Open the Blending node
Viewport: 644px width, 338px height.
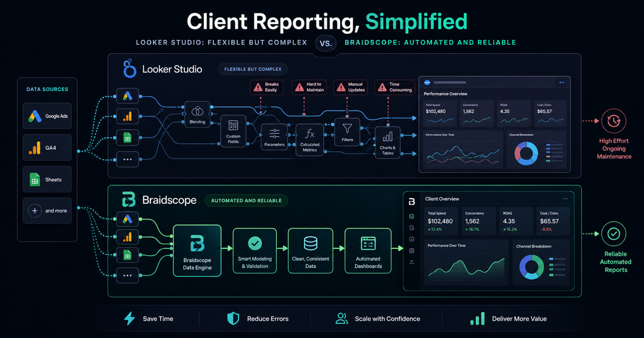tap(197, 114)
